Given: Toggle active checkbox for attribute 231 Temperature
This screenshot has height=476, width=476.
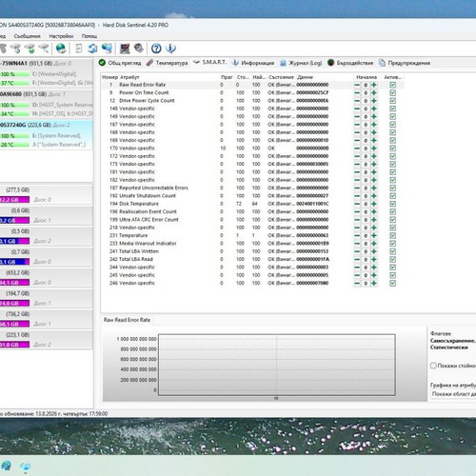Looking at the screenshot, I should (392, 235).
